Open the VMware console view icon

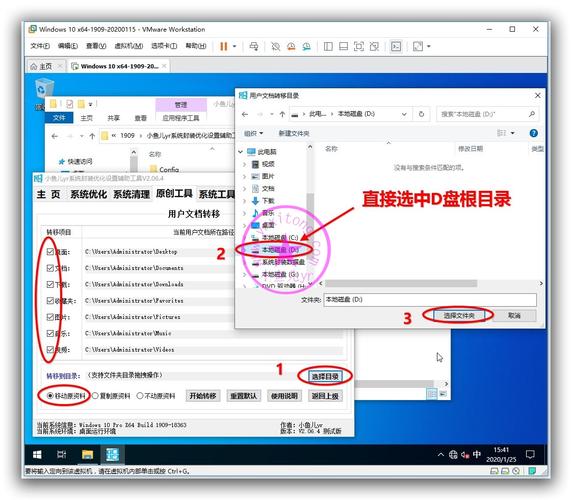[396, 46]
